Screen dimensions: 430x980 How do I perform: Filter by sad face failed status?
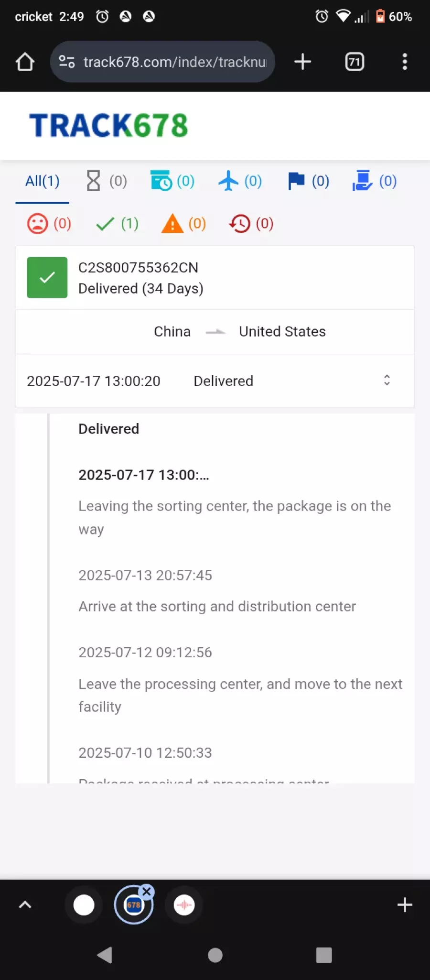(49, 223)
